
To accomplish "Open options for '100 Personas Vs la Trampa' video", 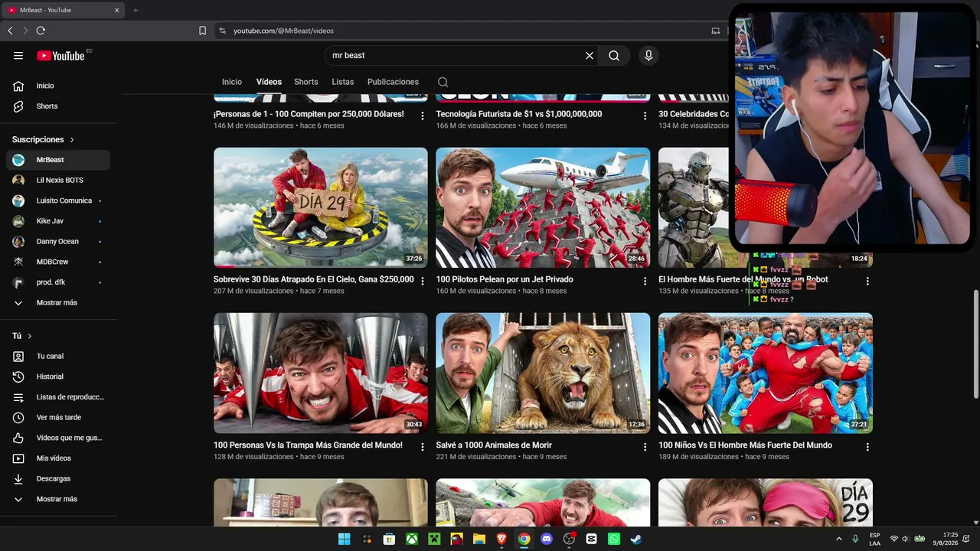I will (x=422, y=447).
